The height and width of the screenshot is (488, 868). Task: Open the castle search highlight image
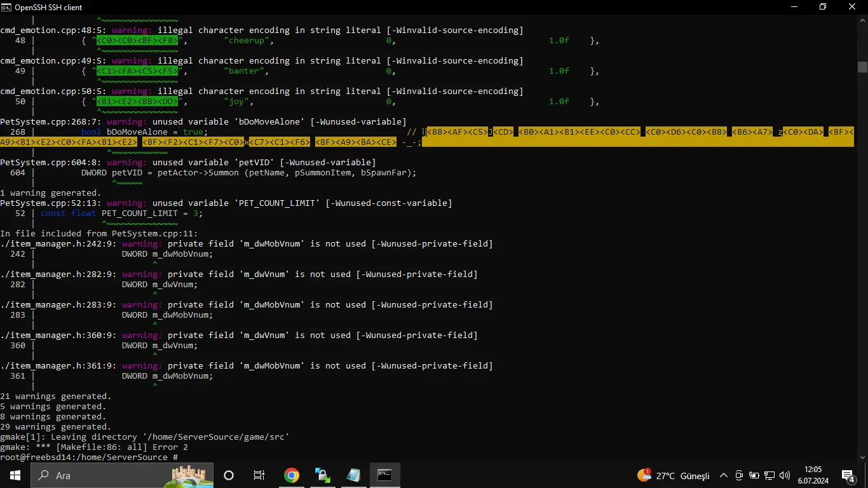[192, 475]
